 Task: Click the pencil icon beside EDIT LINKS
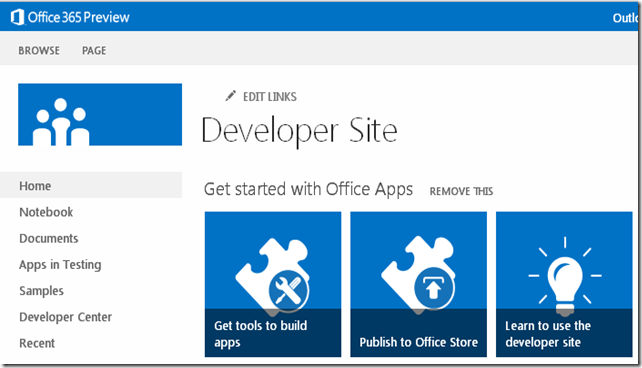[231, 96]
